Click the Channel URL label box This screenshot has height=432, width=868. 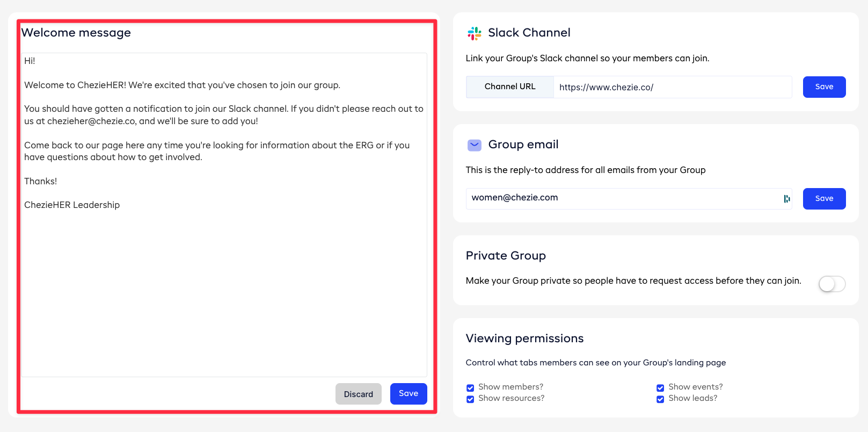(509, 87)
